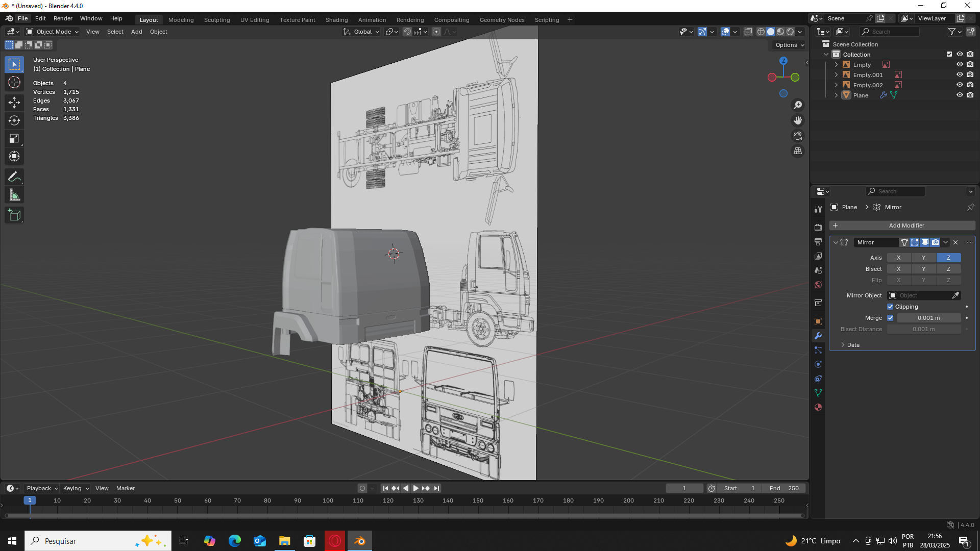Uncheck the Clipping checkbox
Image resolution: width=980 pixels, height=551 pixels.
(890, 307)
